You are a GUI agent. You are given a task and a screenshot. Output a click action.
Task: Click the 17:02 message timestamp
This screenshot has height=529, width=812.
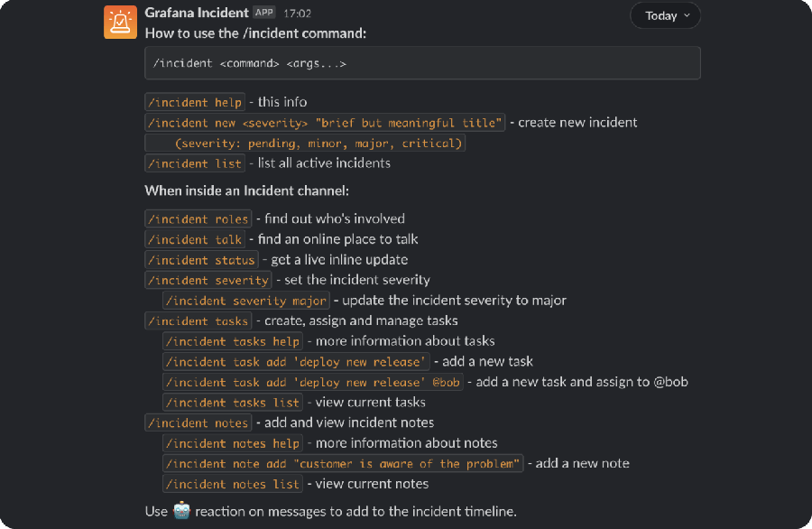point(298,13)
